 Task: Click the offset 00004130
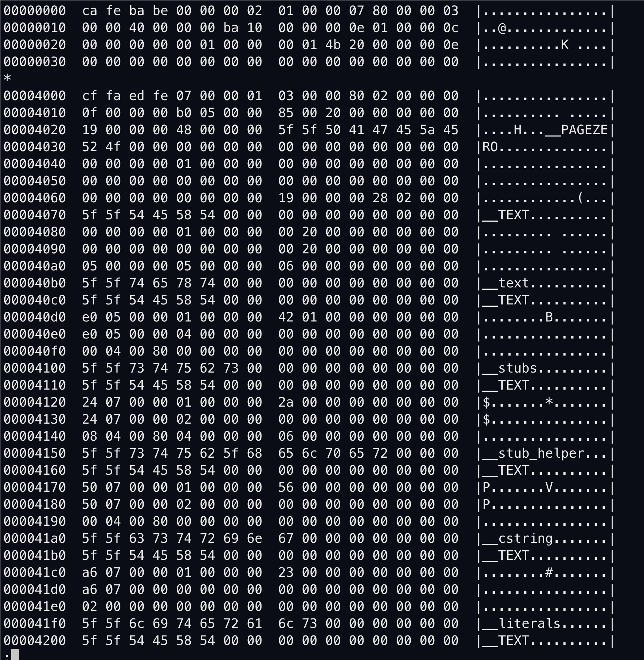click(35, 419)
